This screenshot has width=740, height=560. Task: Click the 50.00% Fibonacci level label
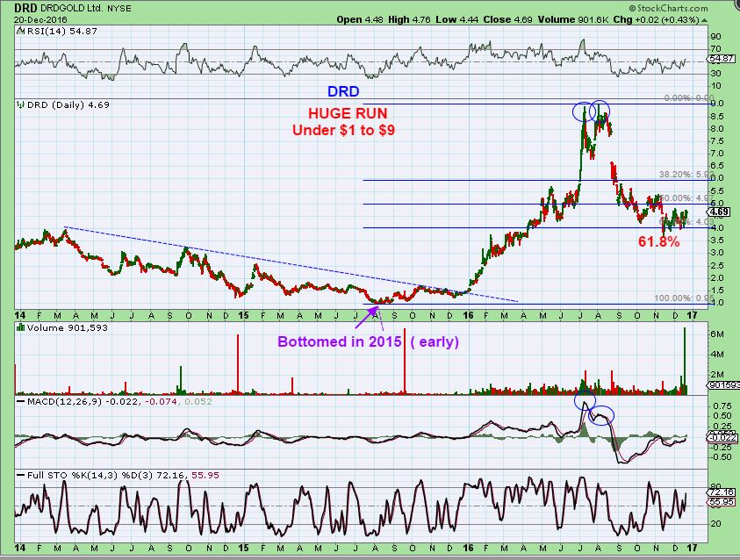pos(686,198)
